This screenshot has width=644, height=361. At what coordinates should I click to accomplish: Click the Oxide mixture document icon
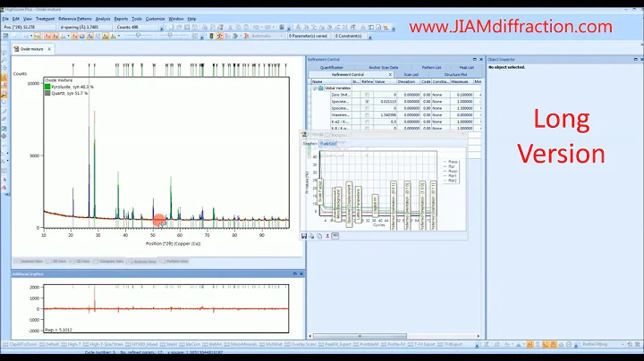tap(16, 49)
